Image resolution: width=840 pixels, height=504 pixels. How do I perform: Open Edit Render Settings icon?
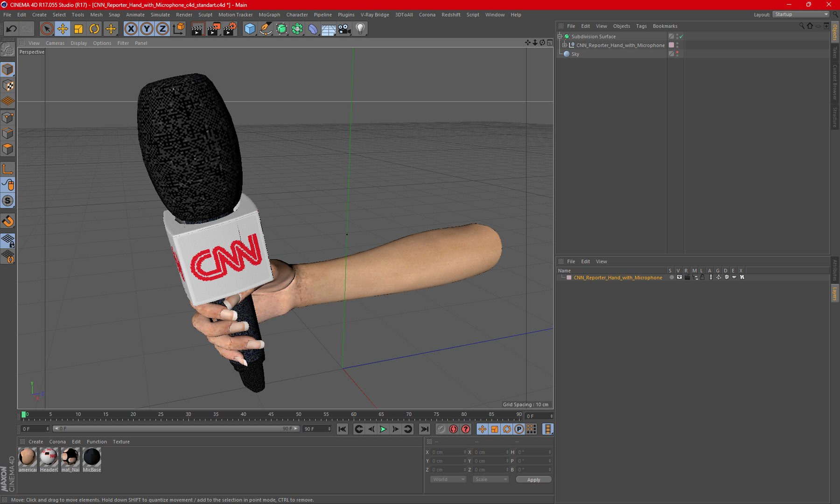pos(230,29)
